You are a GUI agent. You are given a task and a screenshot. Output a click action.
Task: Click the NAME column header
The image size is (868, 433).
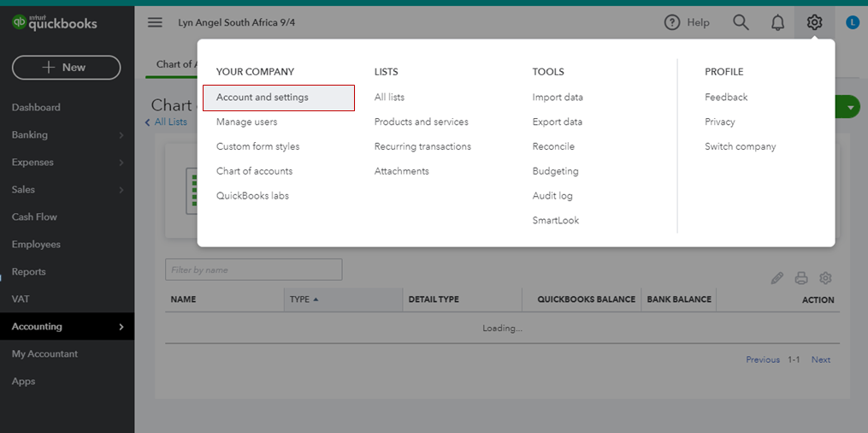pos(183,300)
